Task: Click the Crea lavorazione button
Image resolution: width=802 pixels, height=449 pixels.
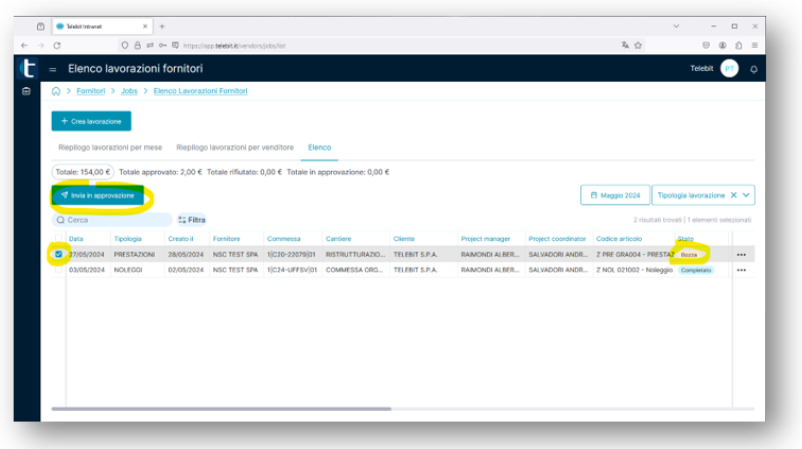Action: coord(91,121)
